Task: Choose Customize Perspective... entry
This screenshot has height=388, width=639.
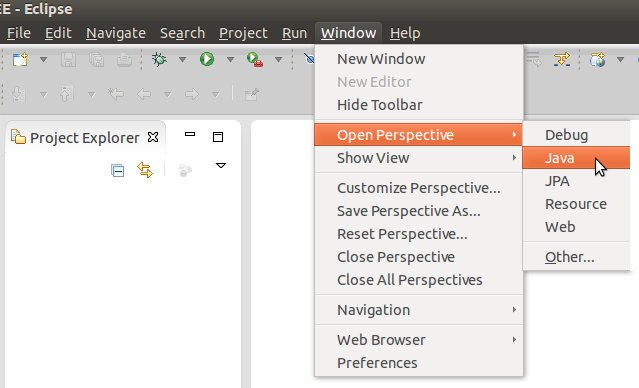Action: point(419,188)
